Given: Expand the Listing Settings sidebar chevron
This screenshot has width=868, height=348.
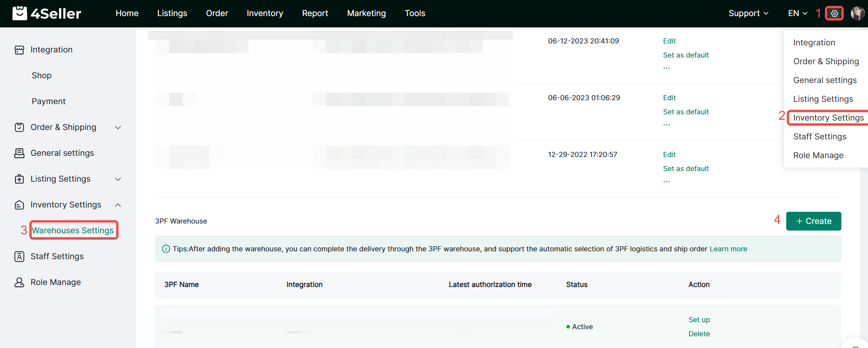Looking at the screenshot, I should (118, 179).
